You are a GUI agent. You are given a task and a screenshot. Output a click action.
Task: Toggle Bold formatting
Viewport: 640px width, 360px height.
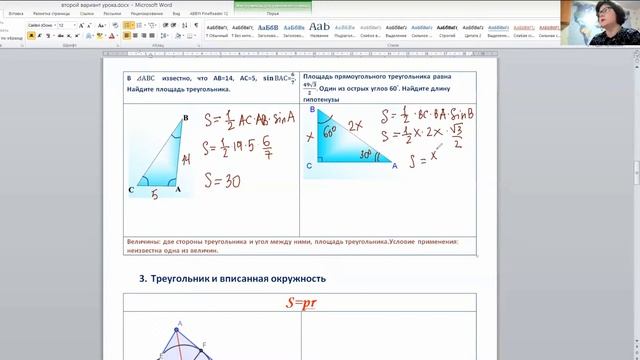click(x=31, y=36)
